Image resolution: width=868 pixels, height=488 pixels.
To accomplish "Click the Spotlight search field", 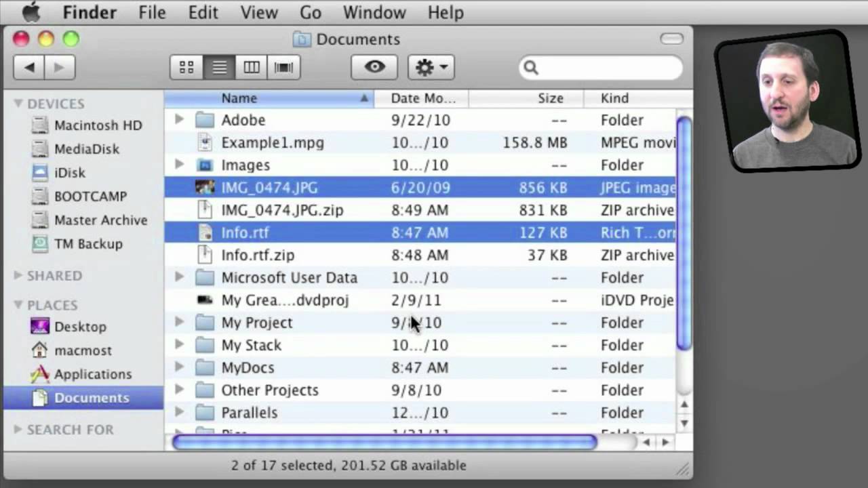I will 601,67.
